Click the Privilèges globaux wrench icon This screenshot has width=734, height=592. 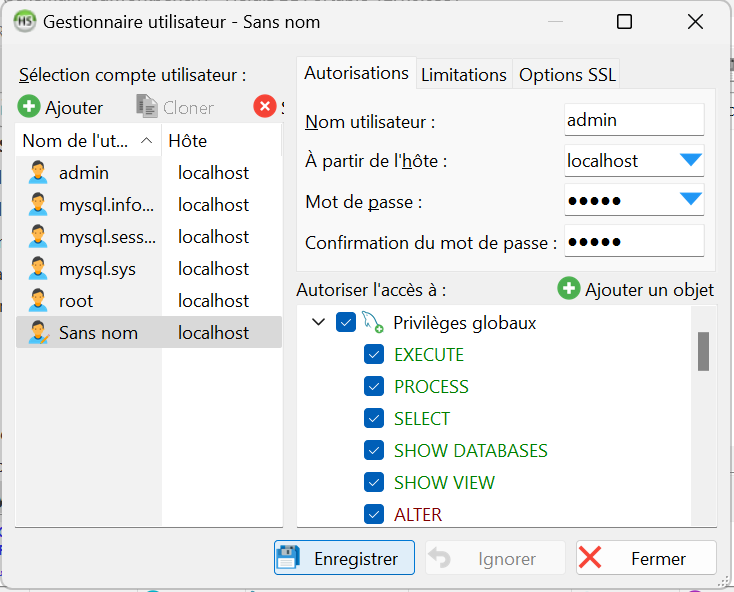click(373, 323)
